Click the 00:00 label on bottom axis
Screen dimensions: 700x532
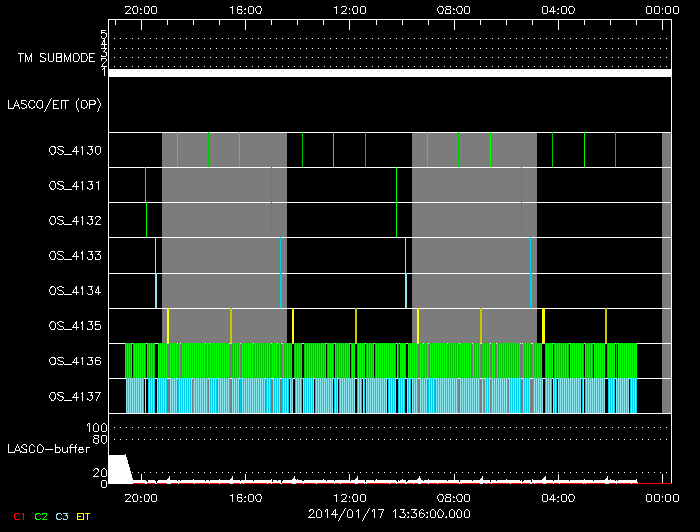pyautogui.click(x=661, y=497)
